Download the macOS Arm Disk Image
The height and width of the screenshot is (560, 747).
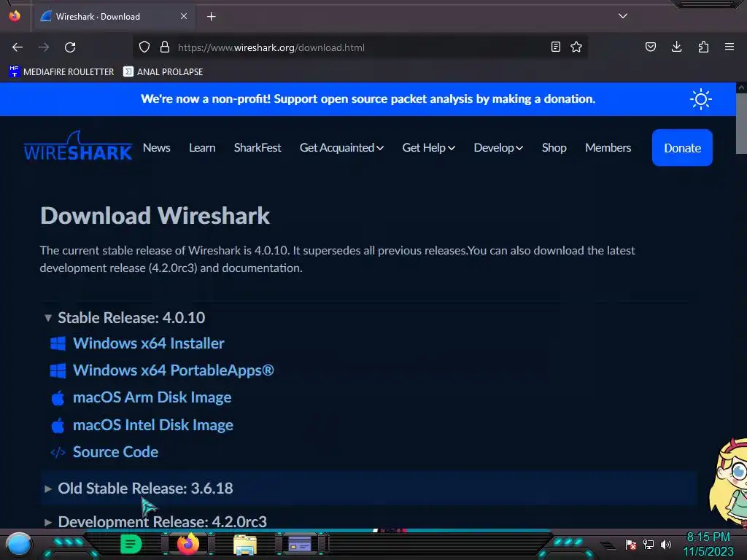tap(152, 397)
